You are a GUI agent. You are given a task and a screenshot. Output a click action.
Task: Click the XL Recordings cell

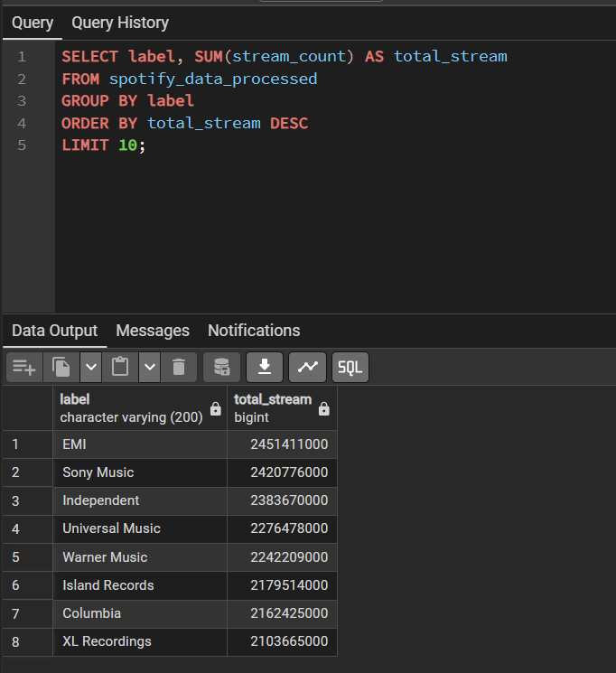(x=140, y=641)
